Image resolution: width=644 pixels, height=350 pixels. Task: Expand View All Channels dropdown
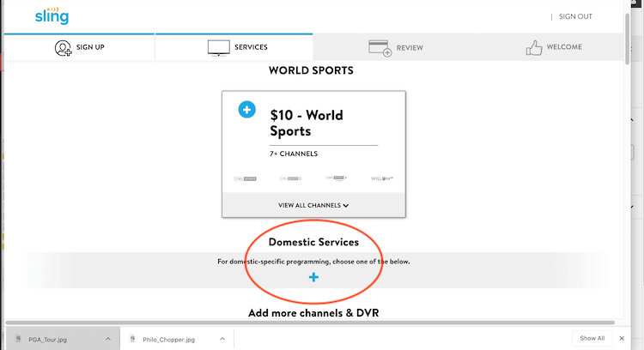pos(313,205)
